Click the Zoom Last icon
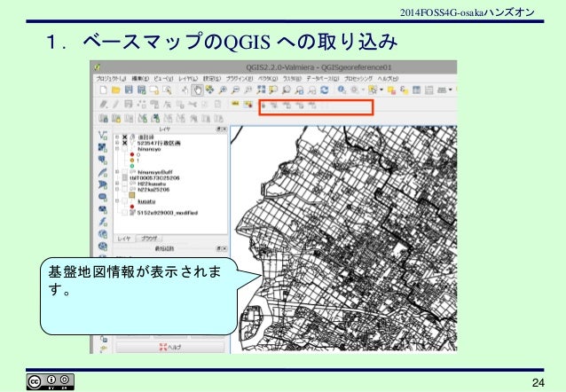This screenshot has width=566, height=392. [x=299, y=90]
